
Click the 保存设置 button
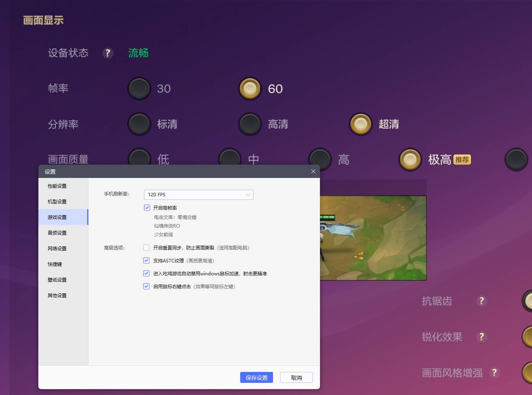tap(256, 378)
